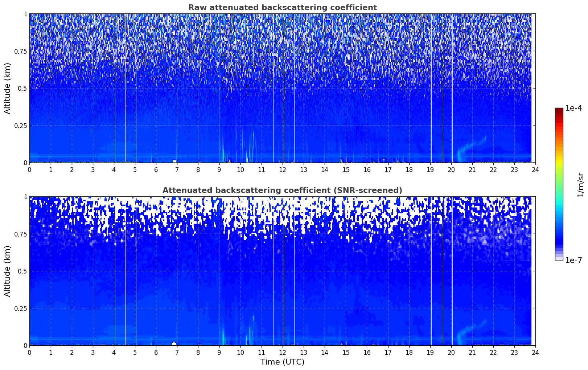
Task: Click the hour "15" tick under SNR-screened plot
Action: pos(346,352)
